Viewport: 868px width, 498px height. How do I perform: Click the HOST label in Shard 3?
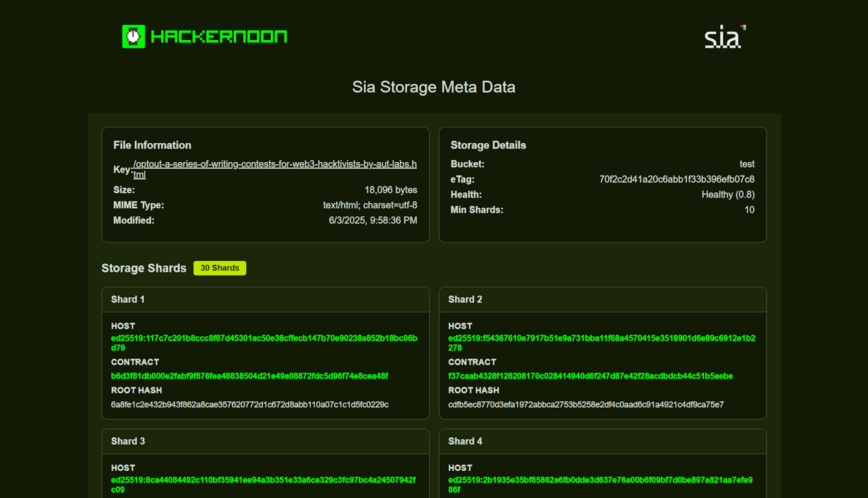pyautogui.click(x=123, y=468)
